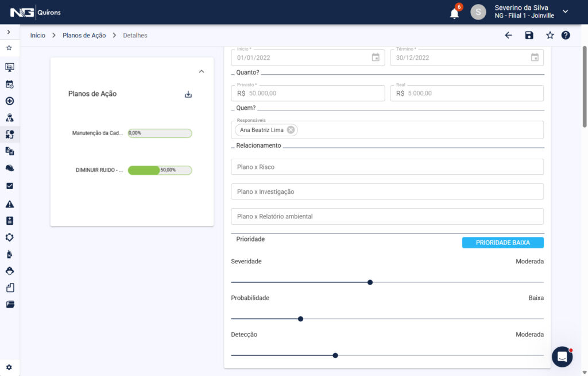Open the Plano x Risco field
This screenshot has width=588, height=376.
[388, 167]
